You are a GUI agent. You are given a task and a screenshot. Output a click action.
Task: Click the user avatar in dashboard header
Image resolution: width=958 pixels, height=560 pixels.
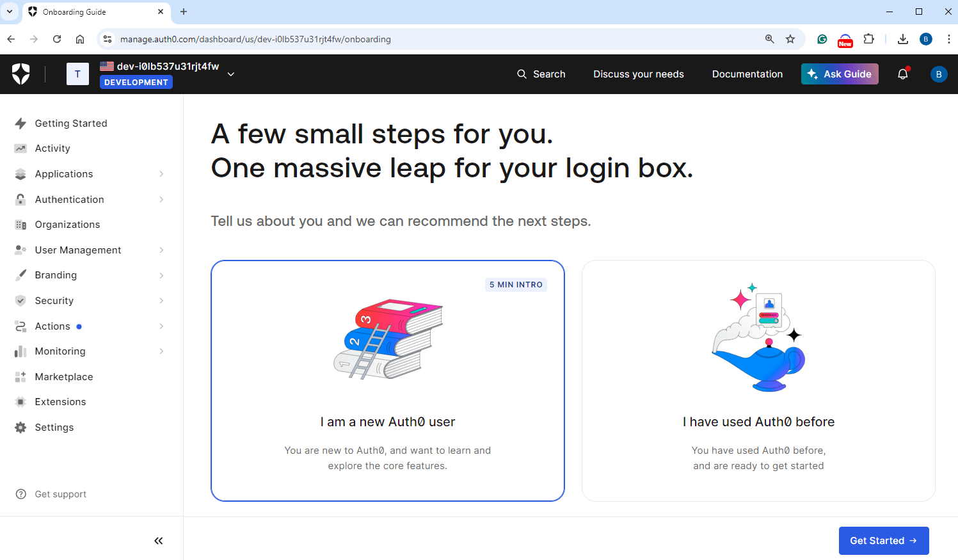(938, 74)
